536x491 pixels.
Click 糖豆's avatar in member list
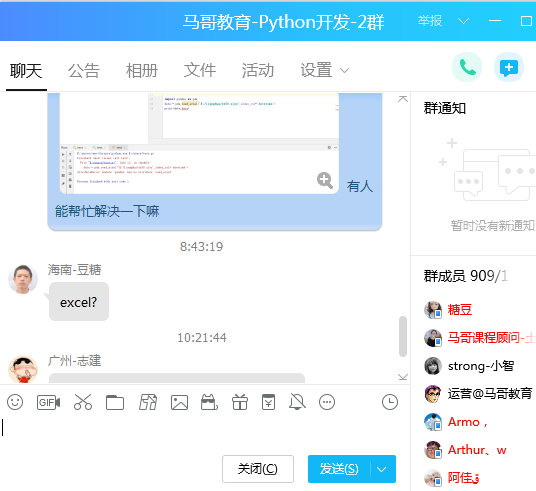pos(433,310)
